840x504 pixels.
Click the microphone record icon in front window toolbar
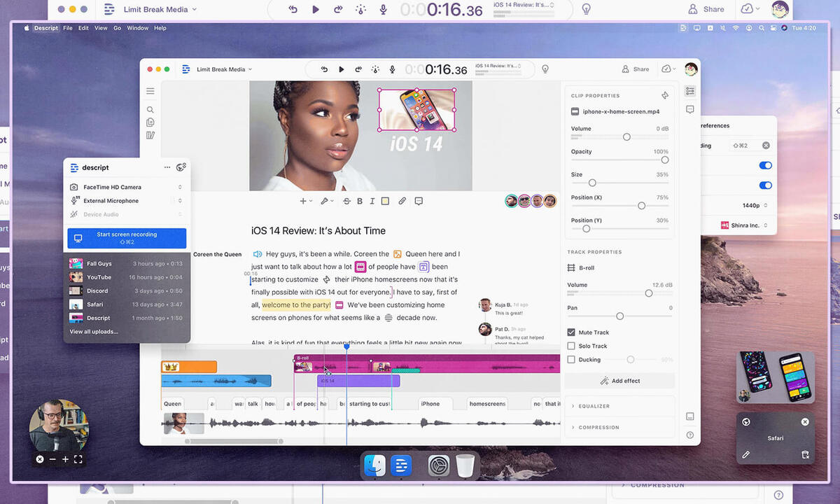coord(392,69)
